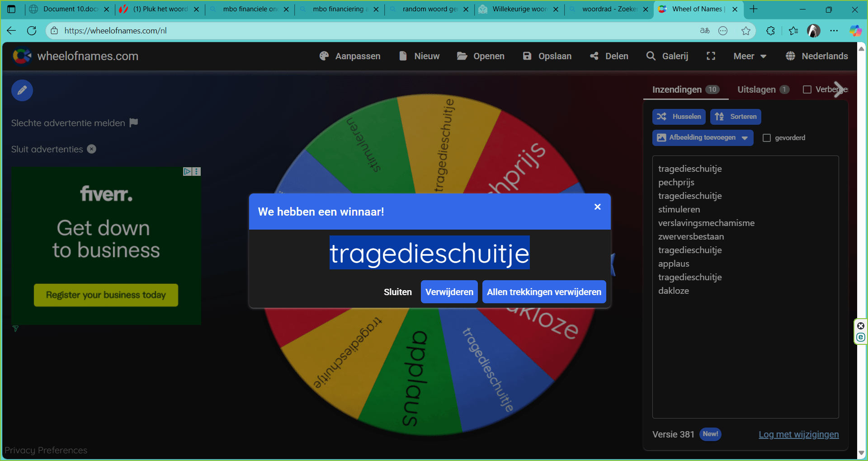Screen dimensions: 868x461
Task: Open the Aanpassen menu item
Action: tap(350, 56)
